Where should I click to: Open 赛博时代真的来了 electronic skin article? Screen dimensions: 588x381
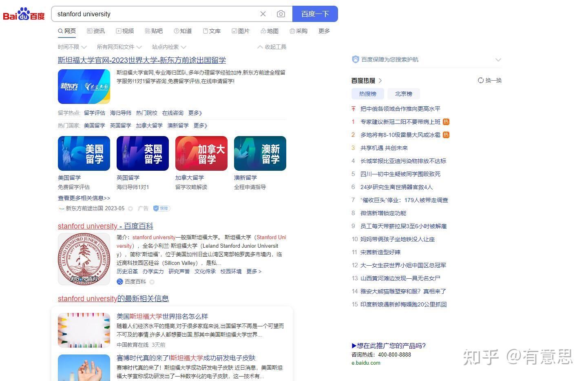tap(186, 358)
